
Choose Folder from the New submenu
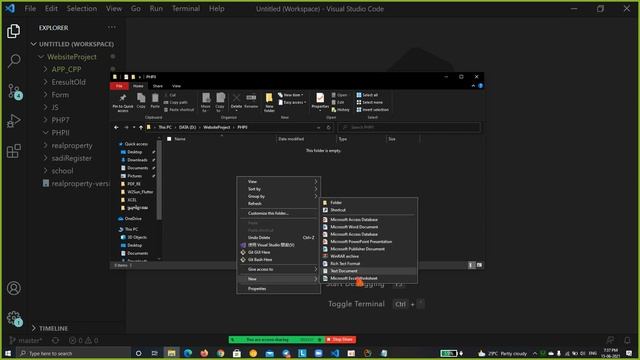(x=369, y=202)
